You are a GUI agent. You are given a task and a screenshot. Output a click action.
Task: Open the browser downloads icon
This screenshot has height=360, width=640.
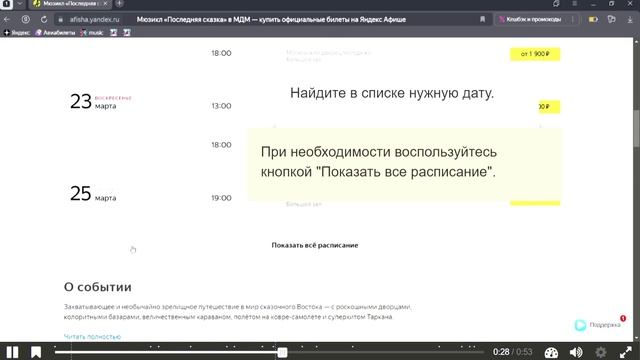coord(630,19)
